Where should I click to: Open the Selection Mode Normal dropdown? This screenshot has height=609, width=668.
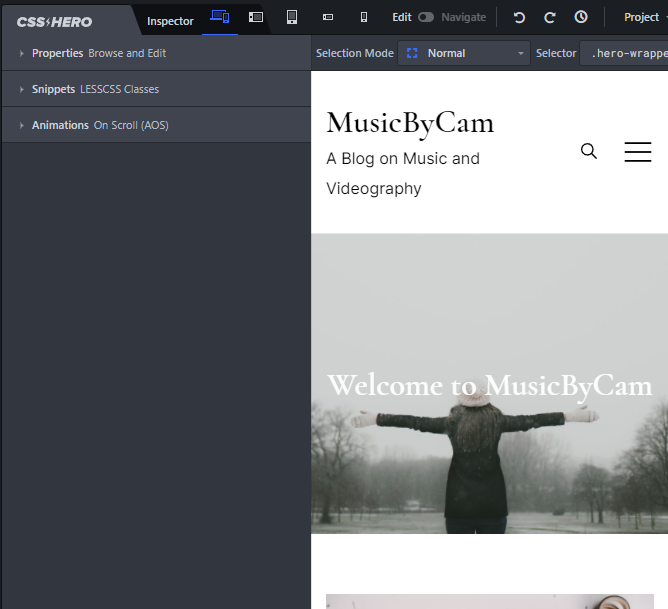coord(464,53)
